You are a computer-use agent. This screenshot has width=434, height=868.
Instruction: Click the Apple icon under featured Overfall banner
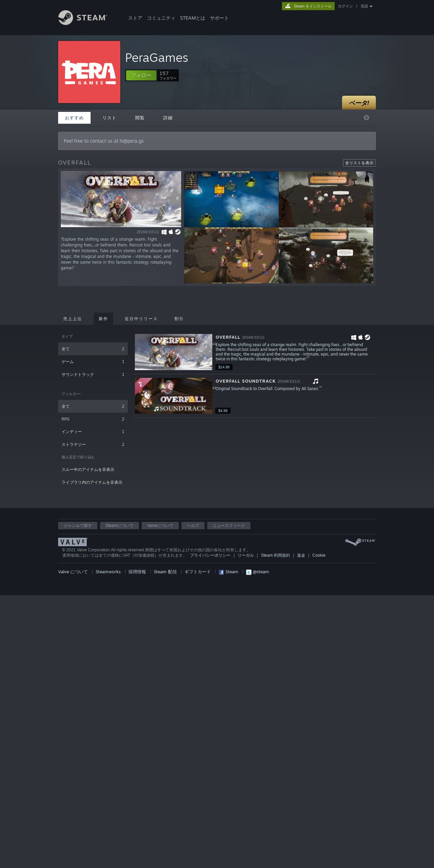coord(171,232)
